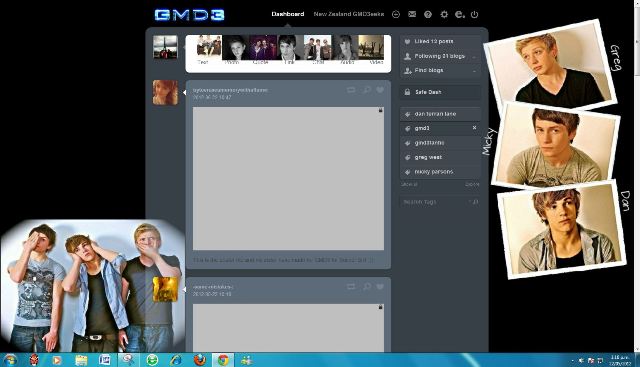Toggle Safe Dash

[x=440, y=92]
